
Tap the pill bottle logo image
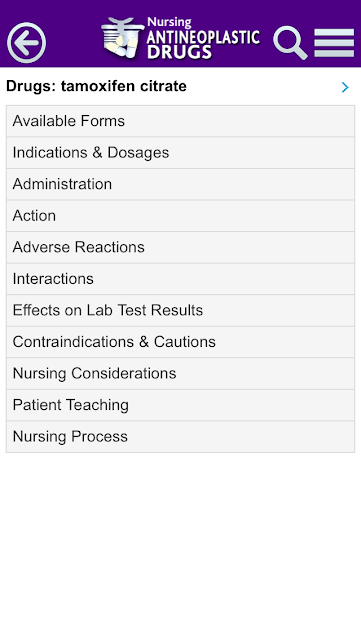click(123, 38)
